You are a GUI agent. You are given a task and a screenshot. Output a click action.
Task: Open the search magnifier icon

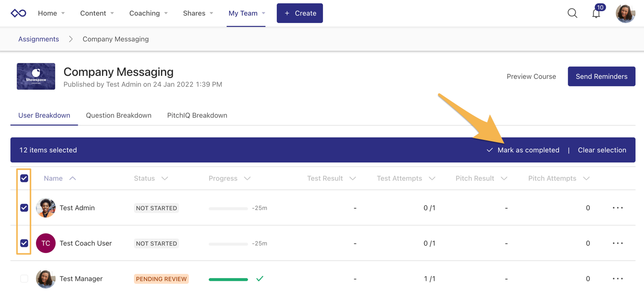572,13
